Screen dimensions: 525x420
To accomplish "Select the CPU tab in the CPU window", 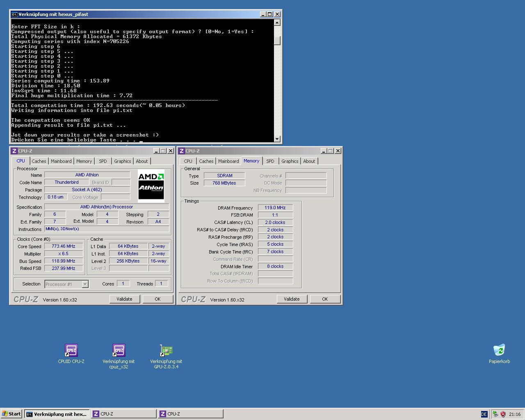I will 21,161.
